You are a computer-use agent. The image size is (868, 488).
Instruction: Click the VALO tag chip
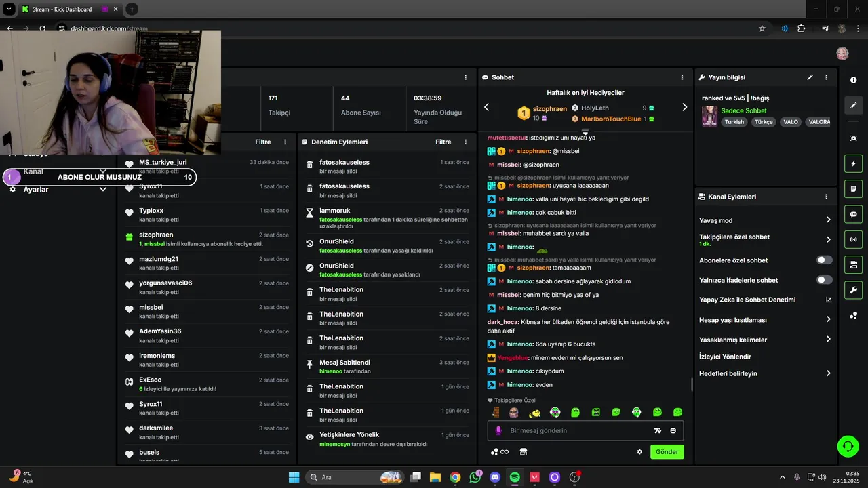[x=791, y=122]
